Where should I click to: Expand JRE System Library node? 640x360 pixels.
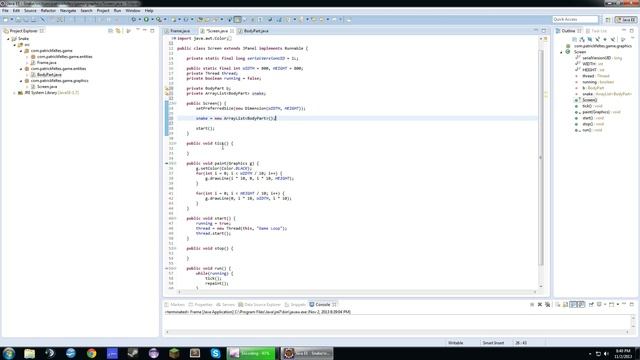tap(15, 93)
